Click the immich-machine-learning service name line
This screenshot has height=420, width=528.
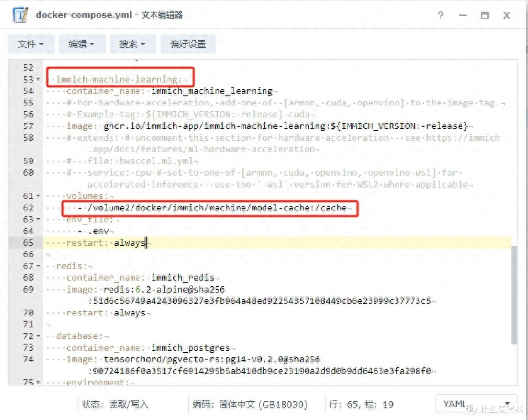tap(119, 79)
